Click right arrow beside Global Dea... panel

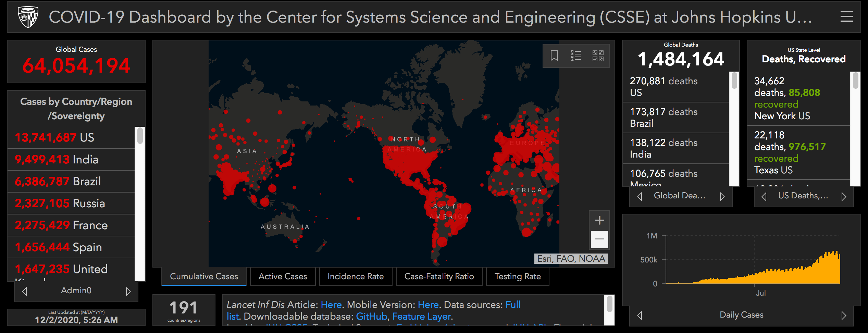click(722, 197)
